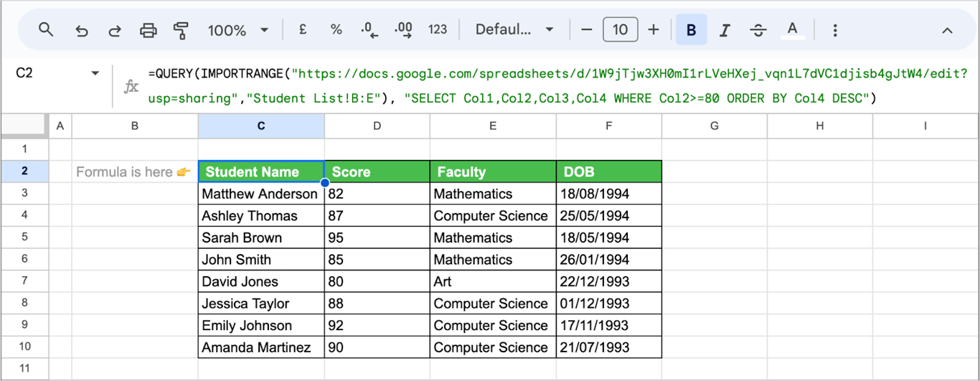Select the cell Emily Johnson

pos(261,325)
